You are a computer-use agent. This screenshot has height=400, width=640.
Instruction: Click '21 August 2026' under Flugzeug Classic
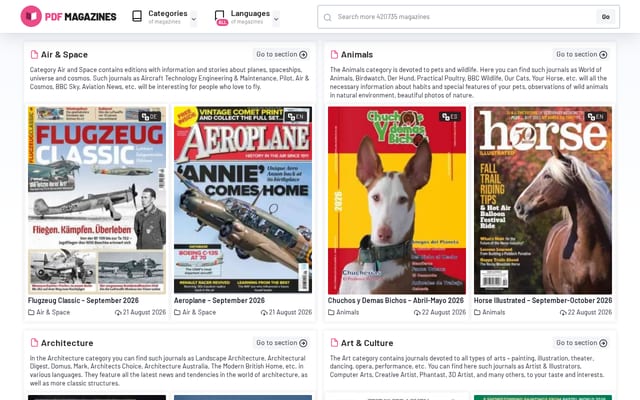pyautogui.click(x=144, y=312)
